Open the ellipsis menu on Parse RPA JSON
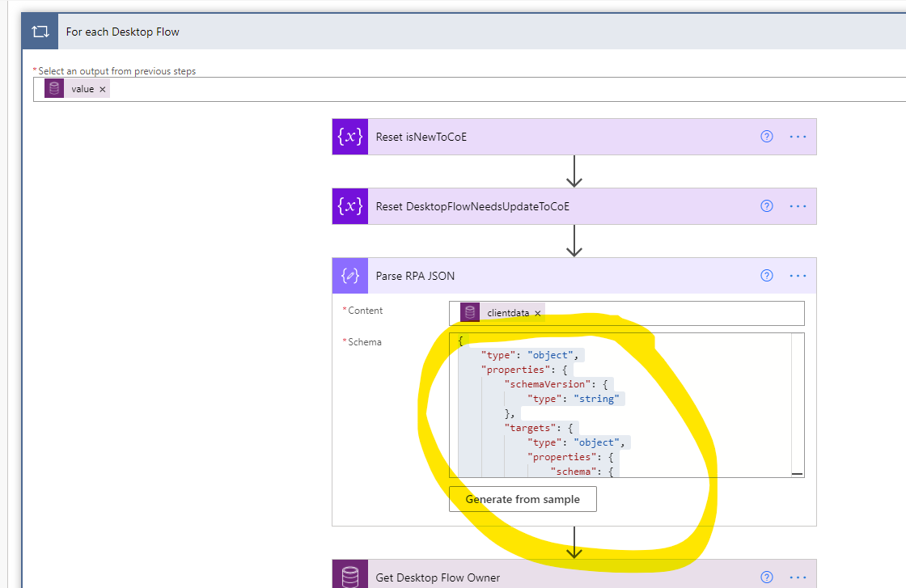906x588 pixels. coord(798,275)
